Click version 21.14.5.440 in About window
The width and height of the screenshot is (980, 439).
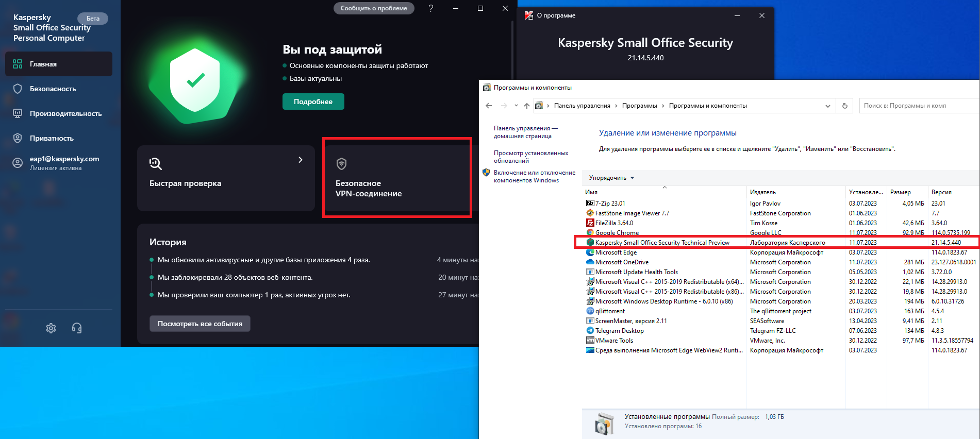pyautogui.click(x=645, y=58)
